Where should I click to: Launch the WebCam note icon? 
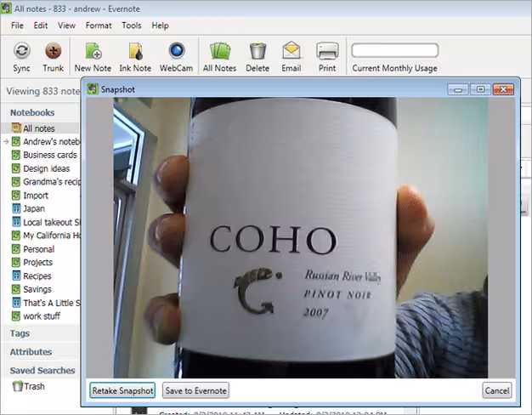click(177, 51)
